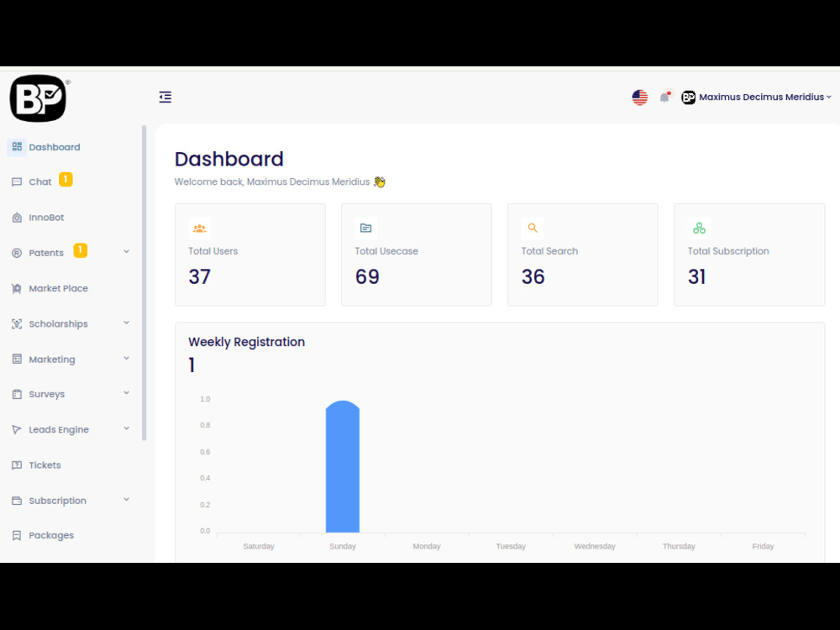This screenshot has height=630, width=840.
Task: Select the Total Usecase card value 69
Action: (x=368, y=277)
